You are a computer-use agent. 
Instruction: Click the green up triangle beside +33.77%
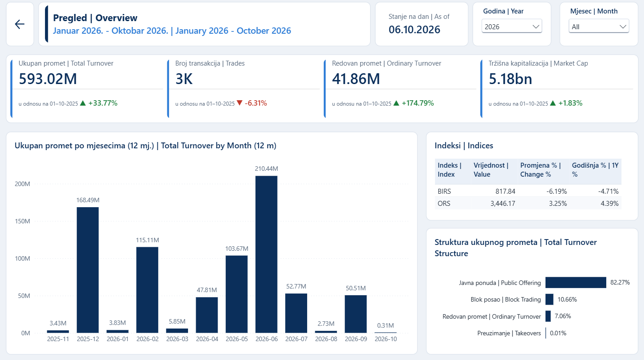tap(82, 103)
